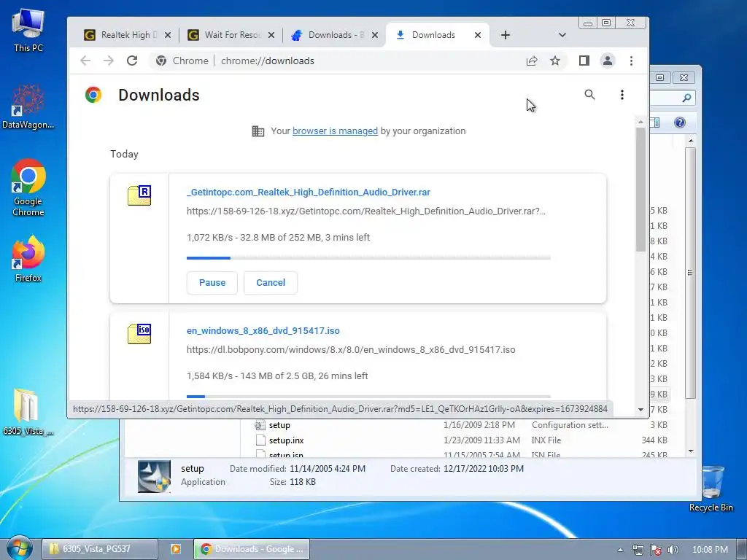
Task: Click the 10:08 PM clock
Action: 709,550
